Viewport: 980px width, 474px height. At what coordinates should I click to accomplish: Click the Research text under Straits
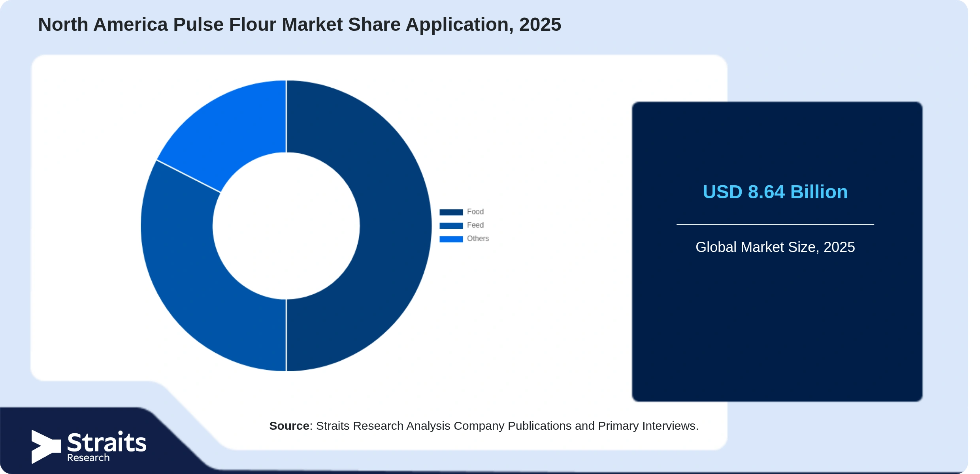[88, 458]
